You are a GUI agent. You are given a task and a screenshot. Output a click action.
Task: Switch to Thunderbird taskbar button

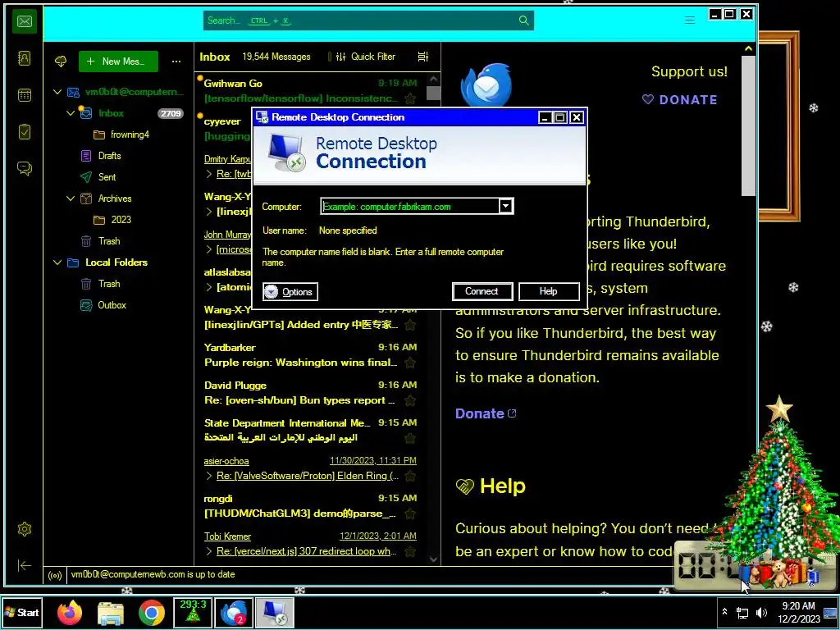(234, 612)
